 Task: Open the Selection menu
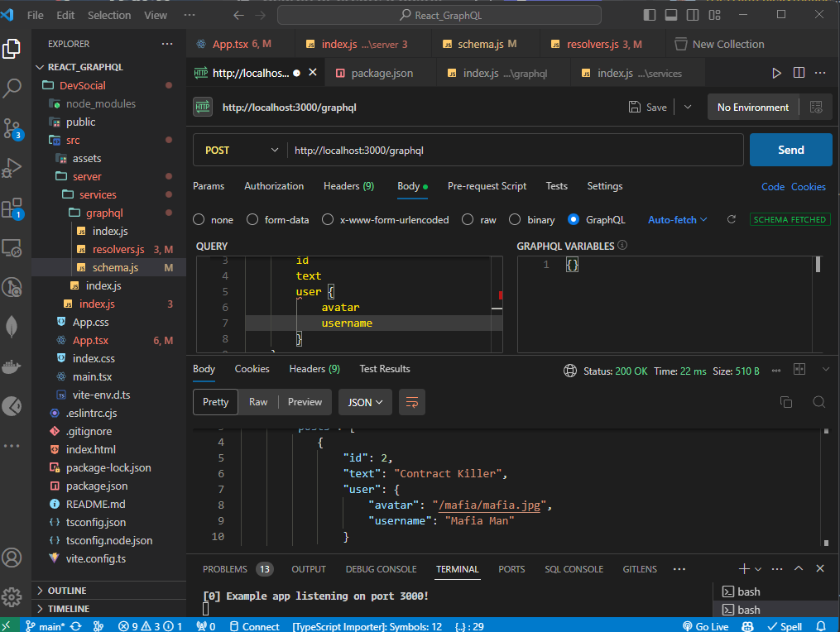[x=109, y=15]
